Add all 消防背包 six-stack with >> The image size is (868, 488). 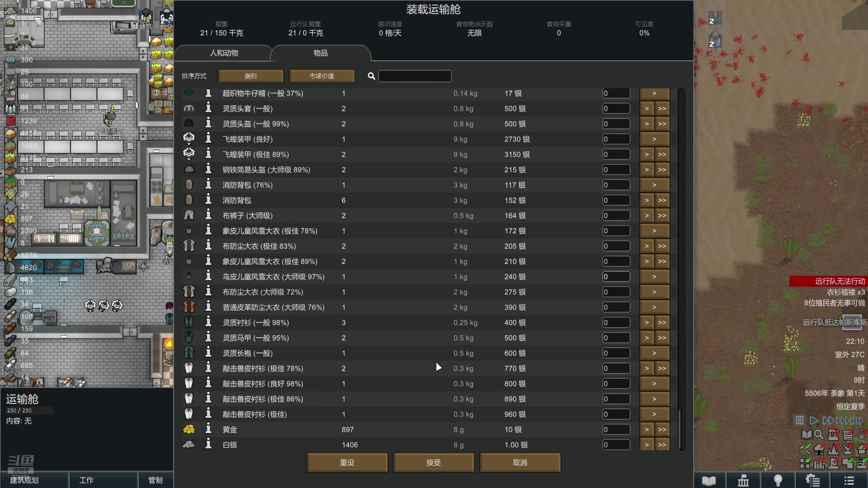point(662,200)
